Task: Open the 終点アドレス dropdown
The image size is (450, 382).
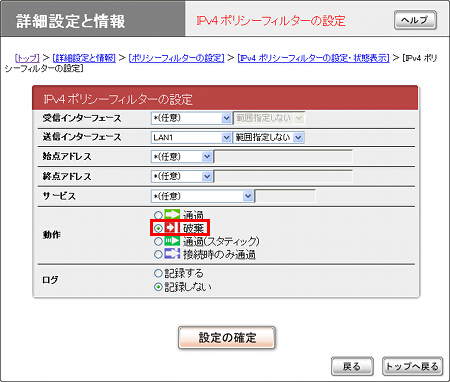Action: [x=182, y=176]
